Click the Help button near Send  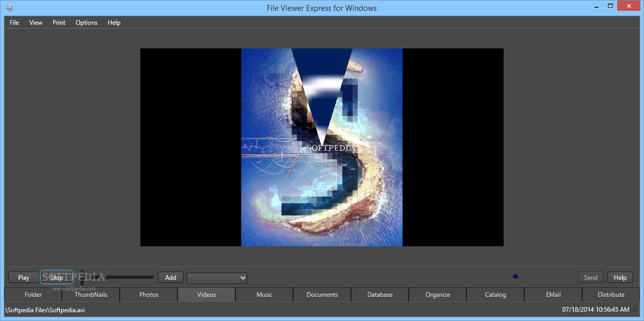[620, 278]
